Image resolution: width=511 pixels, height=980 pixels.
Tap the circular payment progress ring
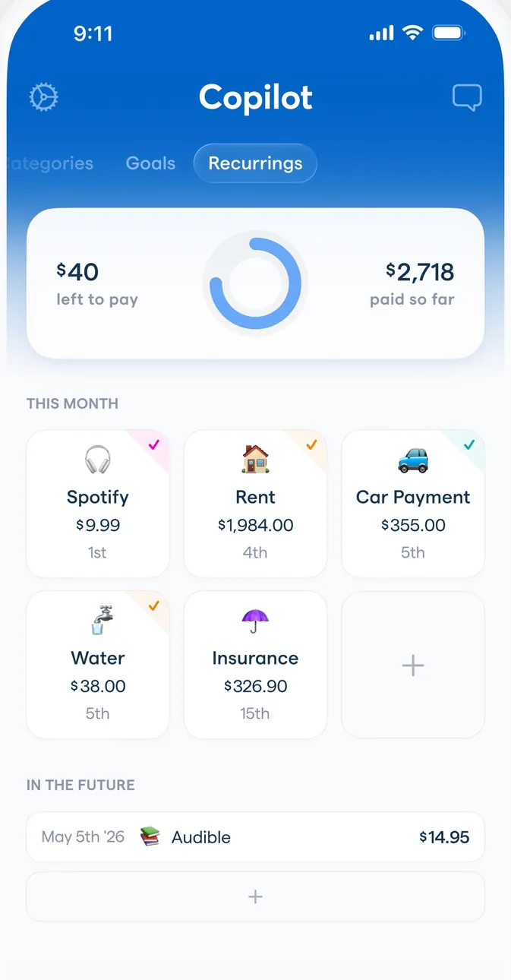click(x=255, y=283)
